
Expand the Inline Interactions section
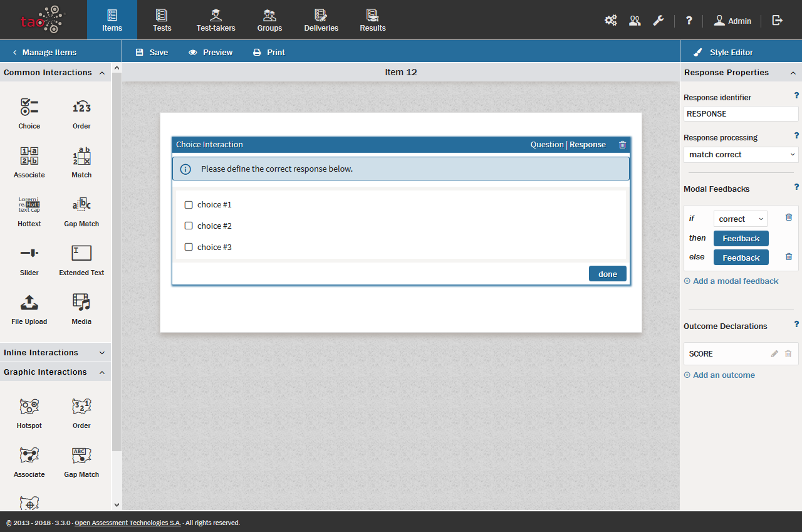(x=55, y=353)
